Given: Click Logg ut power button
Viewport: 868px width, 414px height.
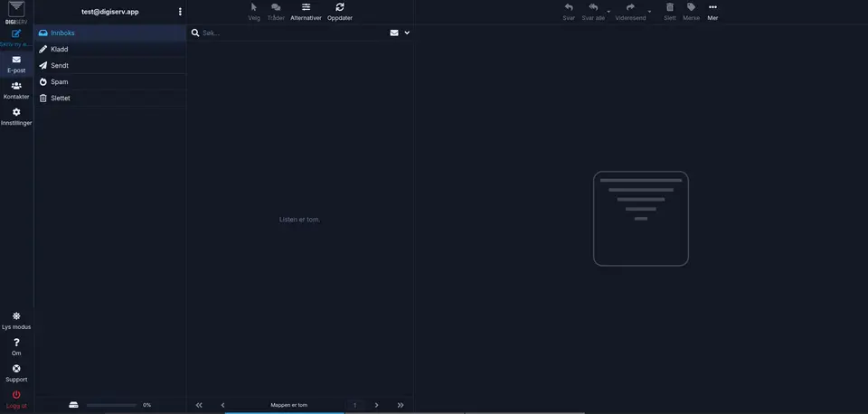Looking at the screenshot, I should [x=16, y=399].
